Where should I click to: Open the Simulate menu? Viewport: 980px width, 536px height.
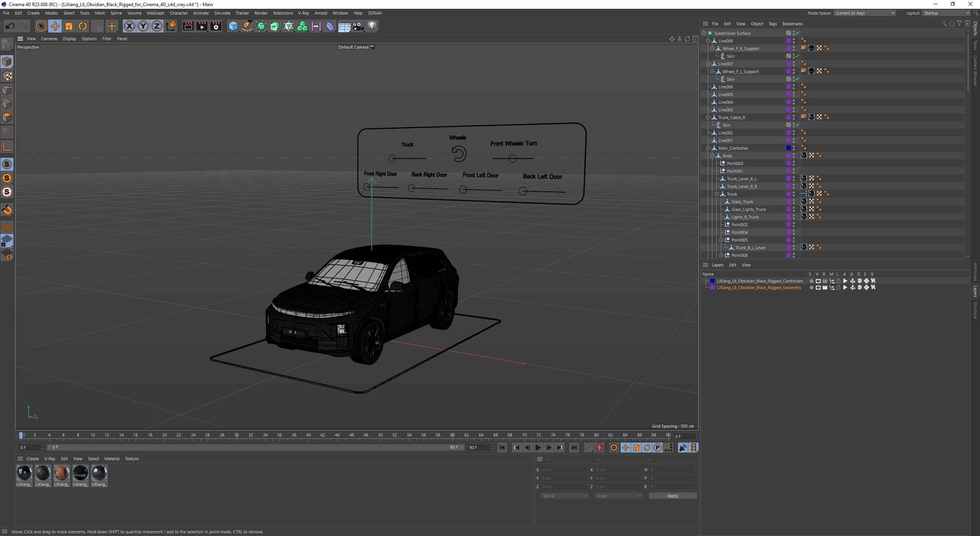(222, 13)
